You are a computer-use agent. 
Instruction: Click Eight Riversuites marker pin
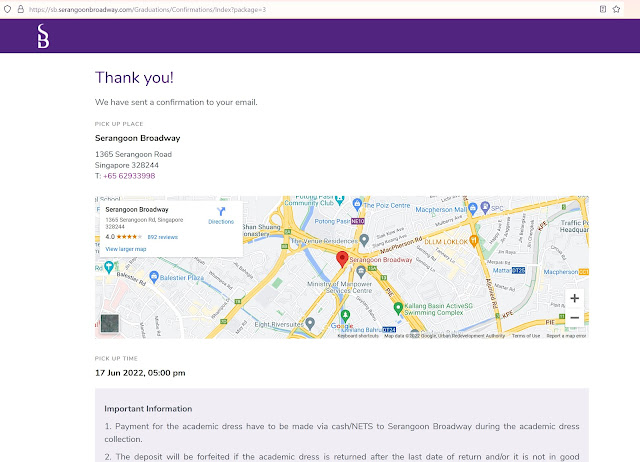point(310,324)
